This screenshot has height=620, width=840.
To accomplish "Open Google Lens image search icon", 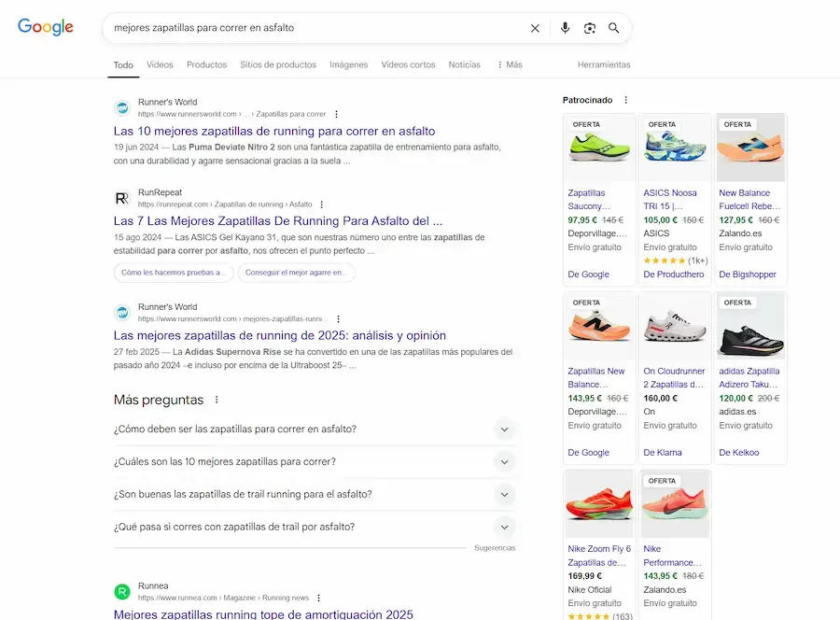I will (x=589, y=28).
